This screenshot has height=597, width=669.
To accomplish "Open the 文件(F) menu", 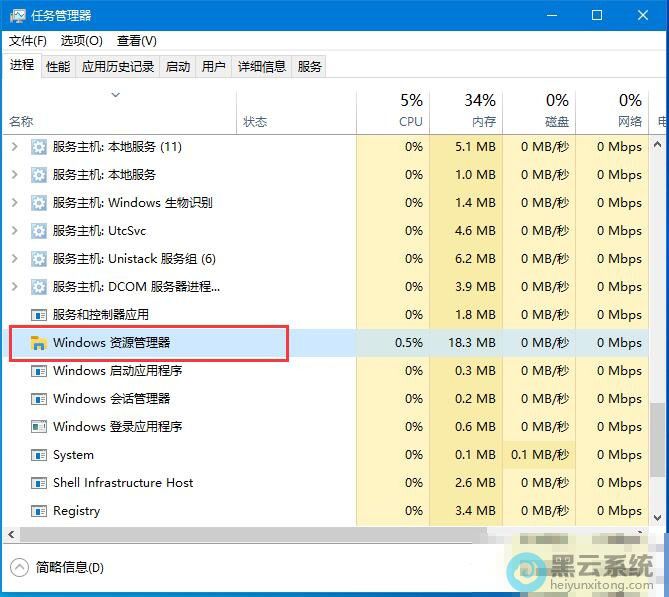I will tap(28, 41).
